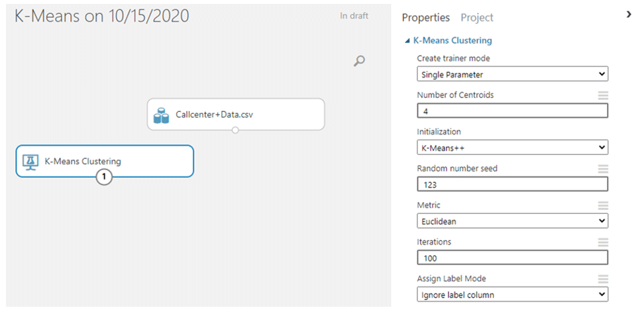The image size is (644, 324).
Task: Click the parameter menu icon beside Metric
Action: (603, 205)
